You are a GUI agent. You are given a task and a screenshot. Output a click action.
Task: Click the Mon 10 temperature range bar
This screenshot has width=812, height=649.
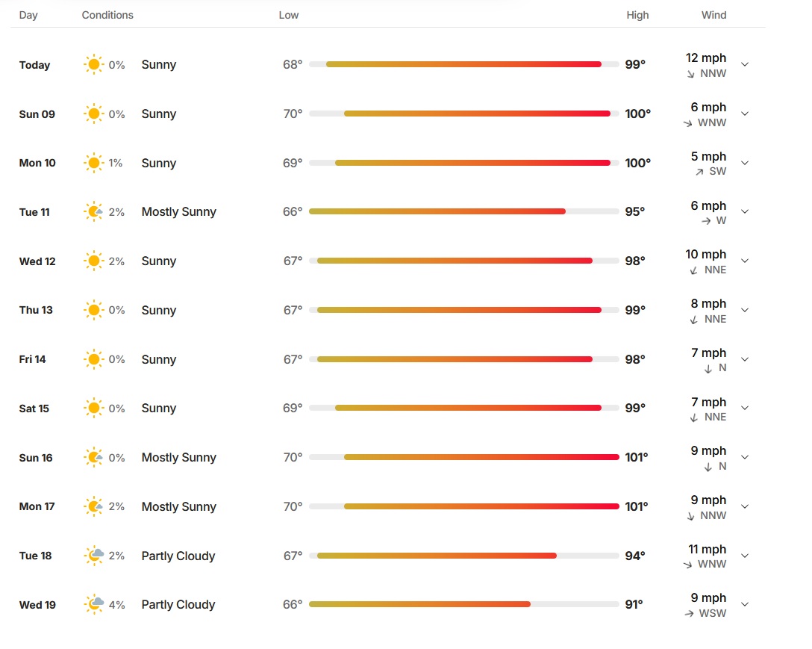pyautogui.click(x=464, y=163)
